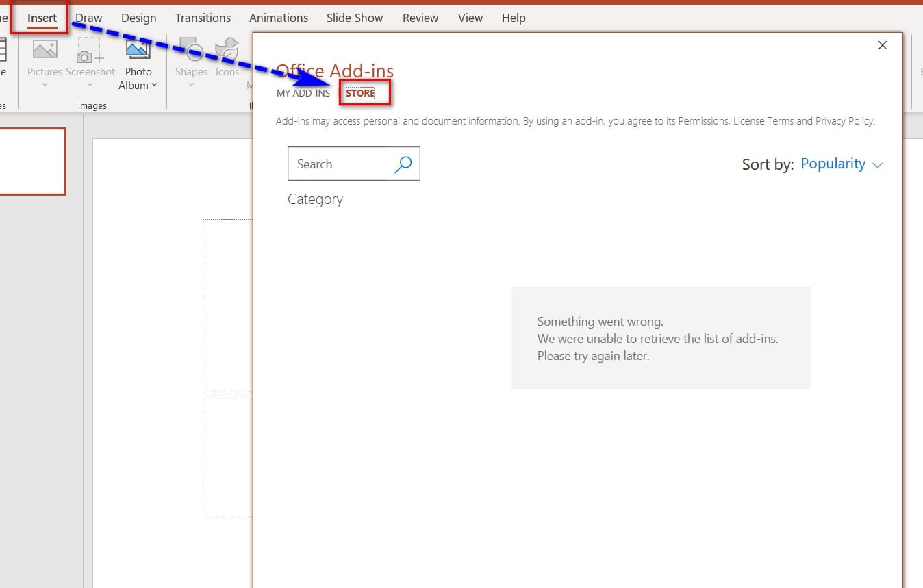The image size is (923, 588).
Task: Click the magnifier icon in the Search box
Action: (x=403, y=164)
